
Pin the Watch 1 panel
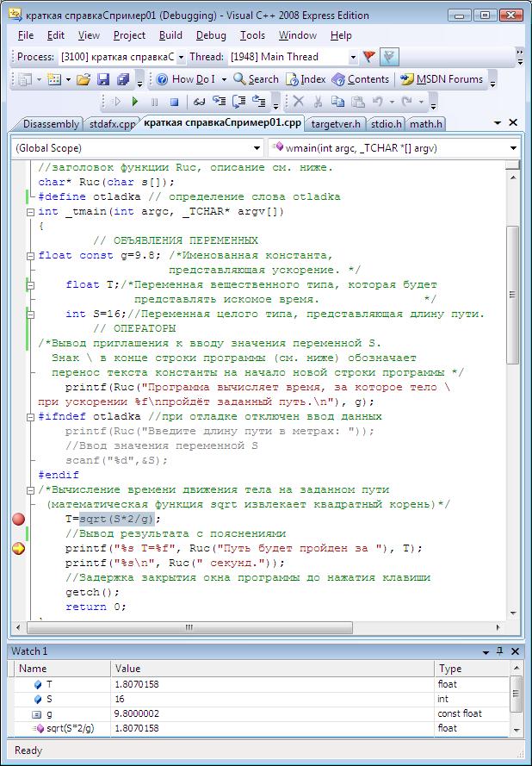pyautogui.click(x=500, y=651)
